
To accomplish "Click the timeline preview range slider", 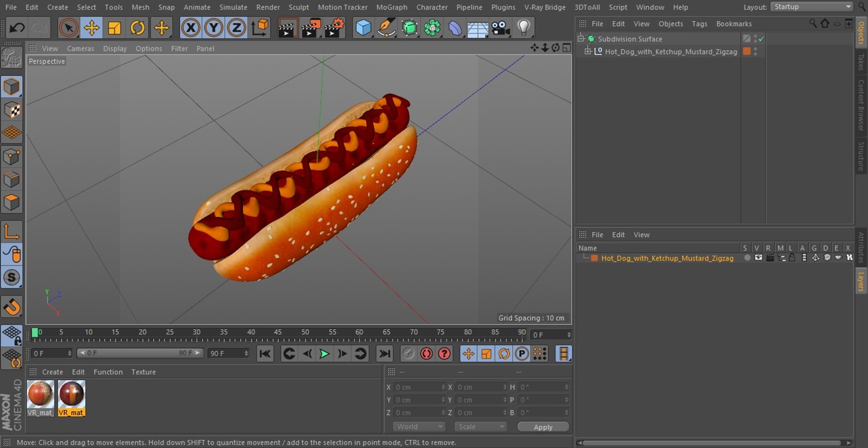I will [x=140, y=353].
